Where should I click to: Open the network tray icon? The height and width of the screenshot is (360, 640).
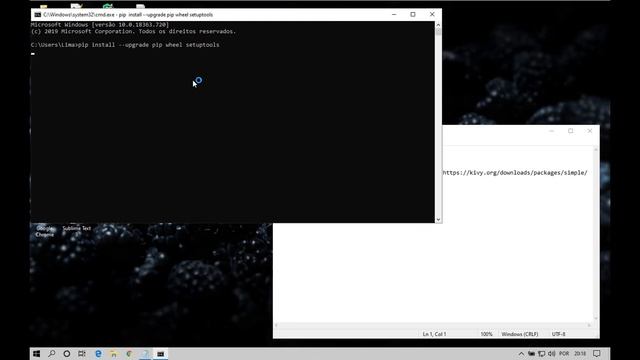coord(542,354)
